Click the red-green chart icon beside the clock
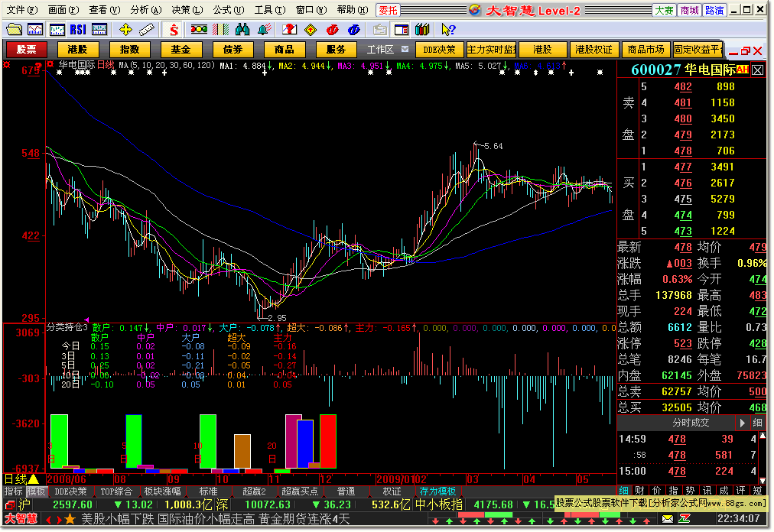The image size is (774, 532). click(685, 519)
